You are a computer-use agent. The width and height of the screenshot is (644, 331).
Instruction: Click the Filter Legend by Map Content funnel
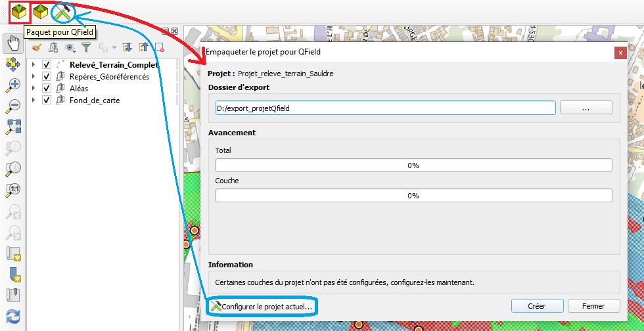[x=86, y=48]
